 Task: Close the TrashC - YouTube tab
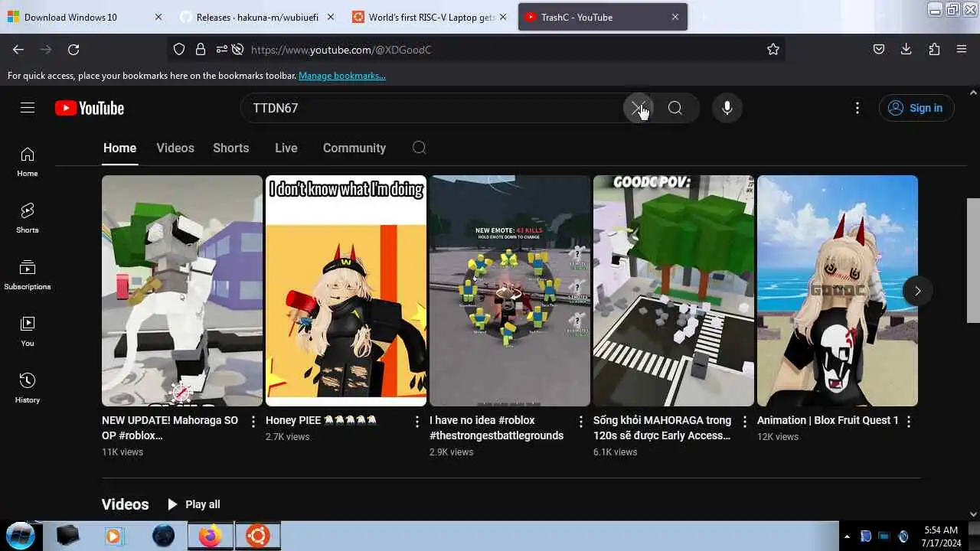point(675,17)
